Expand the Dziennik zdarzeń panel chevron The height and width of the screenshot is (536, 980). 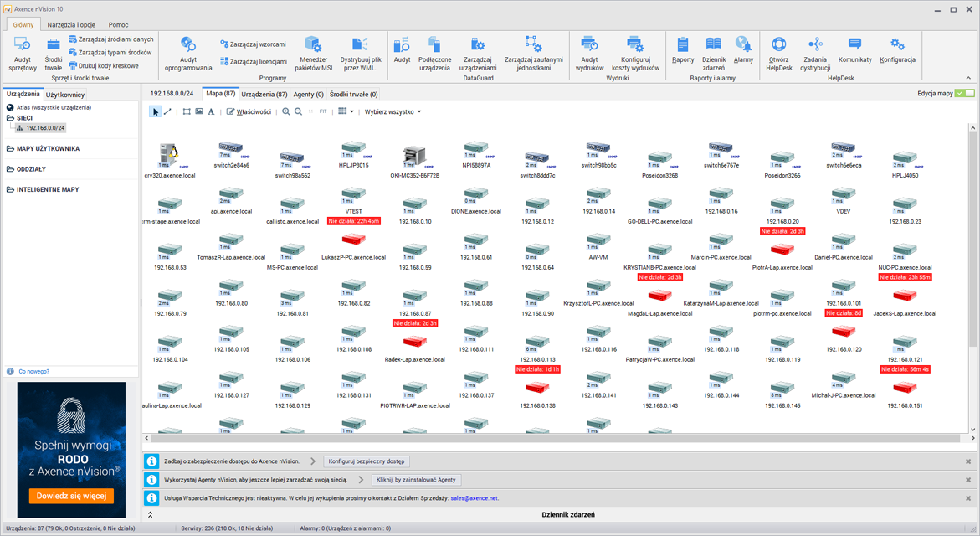(x=150, y=515)
